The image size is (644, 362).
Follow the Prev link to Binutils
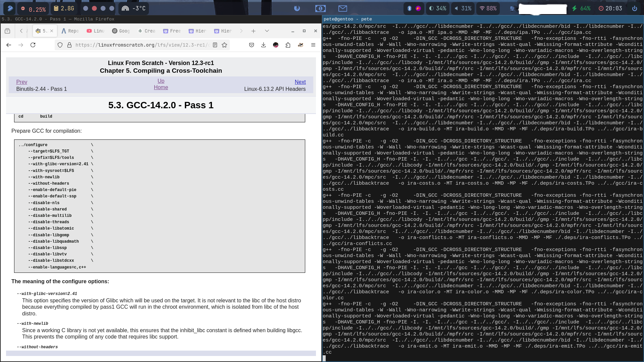click(21, 82)
